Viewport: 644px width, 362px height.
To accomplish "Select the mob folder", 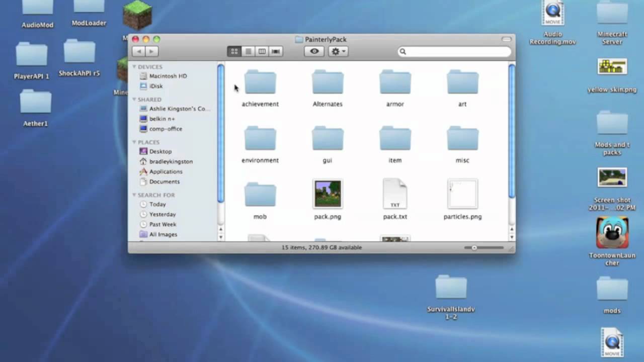I will pos(260,195).
